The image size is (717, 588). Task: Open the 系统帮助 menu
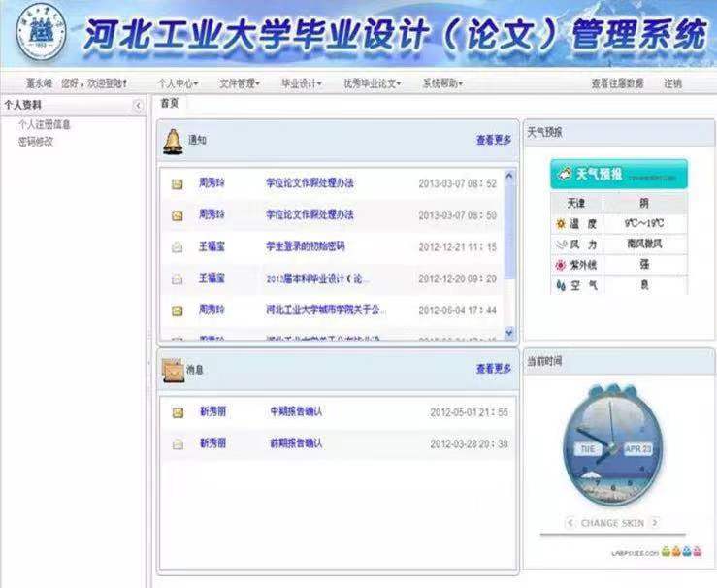[441, 83]
